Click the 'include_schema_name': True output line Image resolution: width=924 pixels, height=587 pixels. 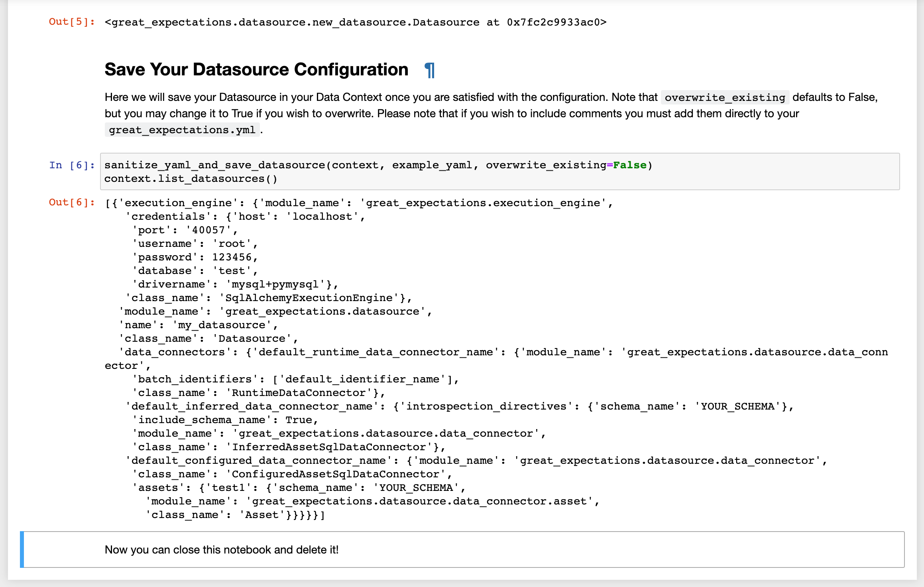click(x=225, y=420)
